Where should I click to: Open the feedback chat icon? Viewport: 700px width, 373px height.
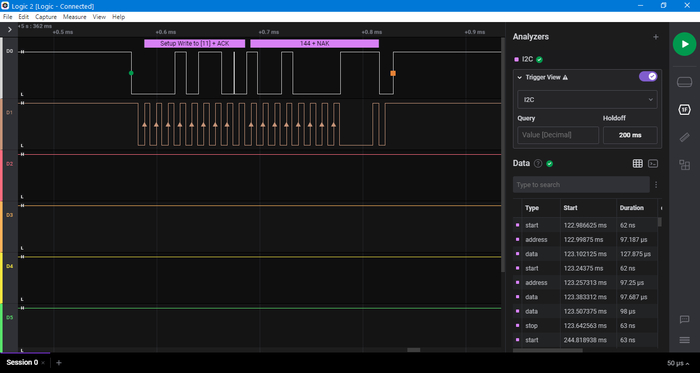tap(684, 319)
